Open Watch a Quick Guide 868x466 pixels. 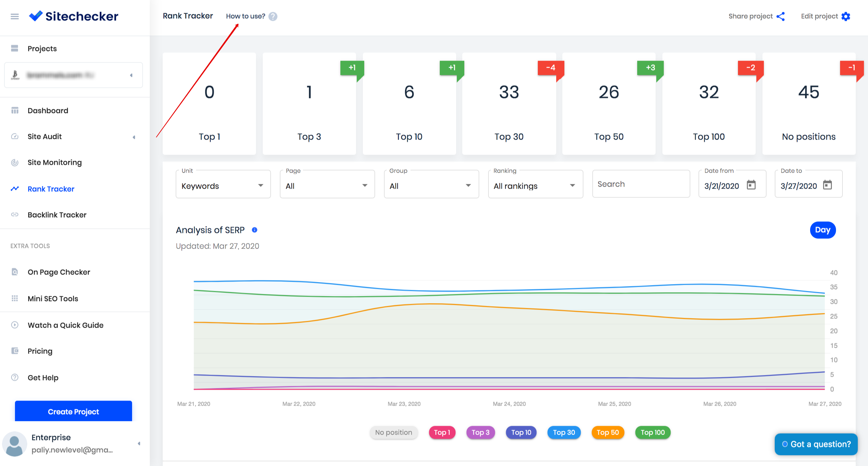pos(65,325)
